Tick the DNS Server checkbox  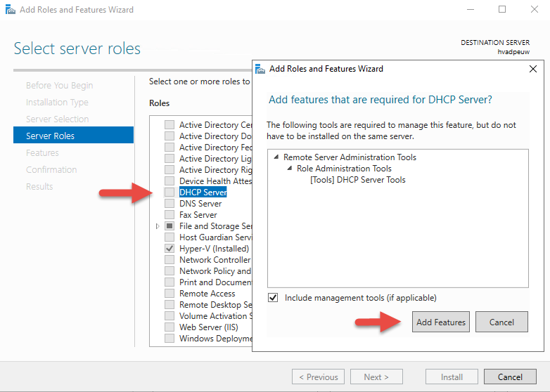tap(170, 204)
